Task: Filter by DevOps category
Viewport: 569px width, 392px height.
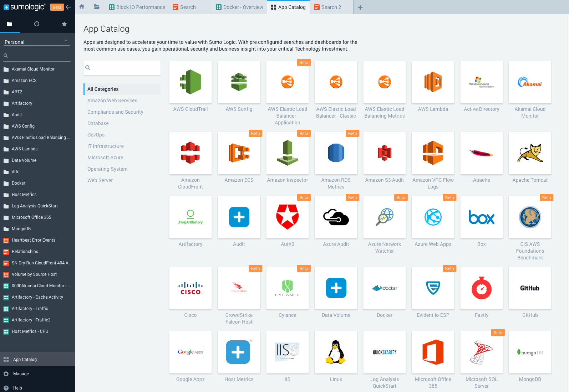Action: (x=96, y=135)
